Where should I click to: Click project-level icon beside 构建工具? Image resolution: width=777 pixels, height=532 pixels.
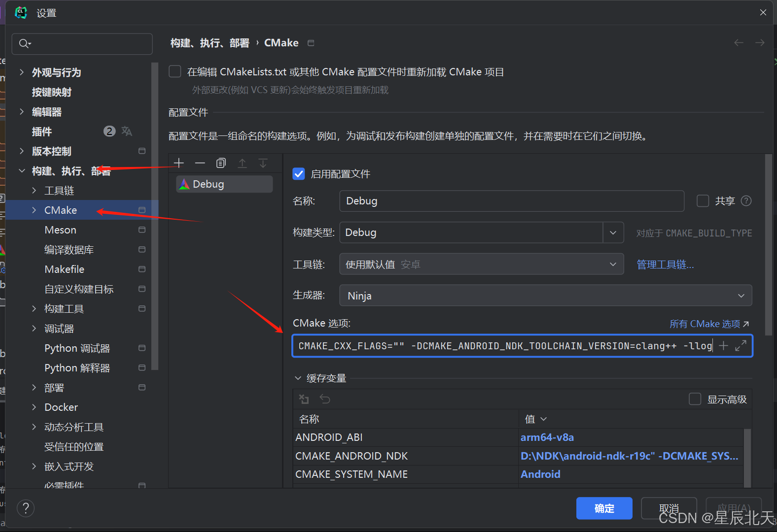[142, 308]
